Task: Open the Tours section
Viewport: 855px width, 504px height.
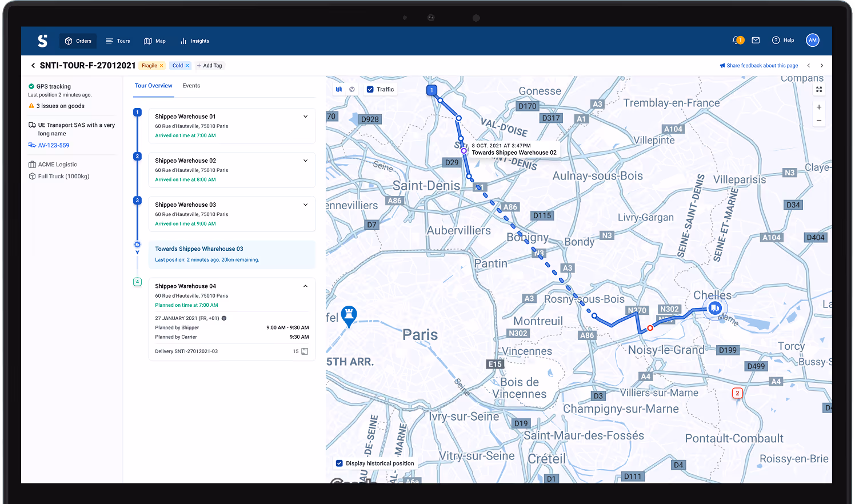Action: pyautogui.click(x=118, y=41)
